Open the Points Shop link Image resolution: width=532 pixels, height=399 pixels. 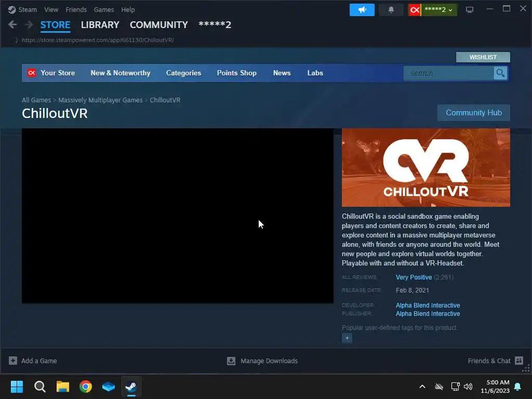coord(237,73)
